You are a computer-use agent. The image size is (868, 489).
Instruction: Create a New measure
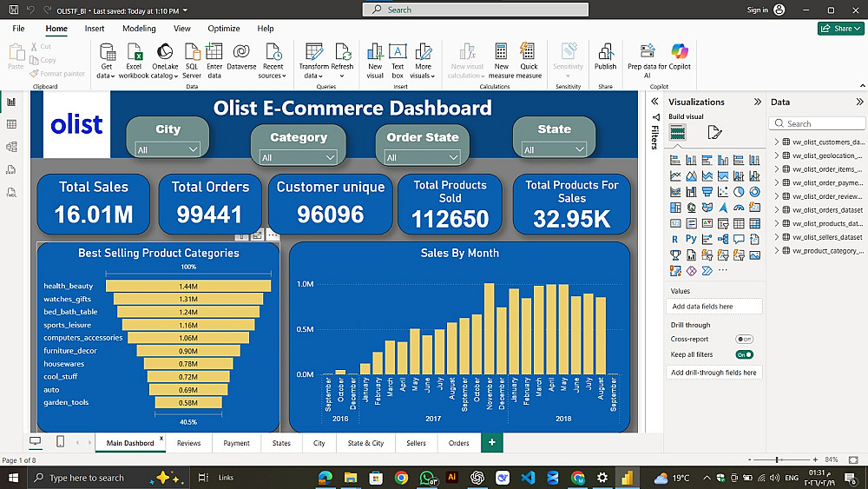[x=501, y=61]
